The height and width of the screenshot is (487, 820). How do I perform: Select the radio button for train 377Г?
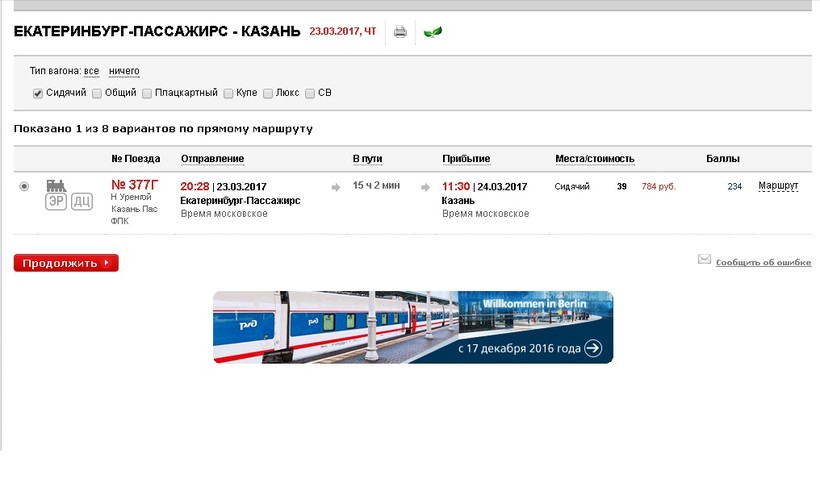coord(24,186)
